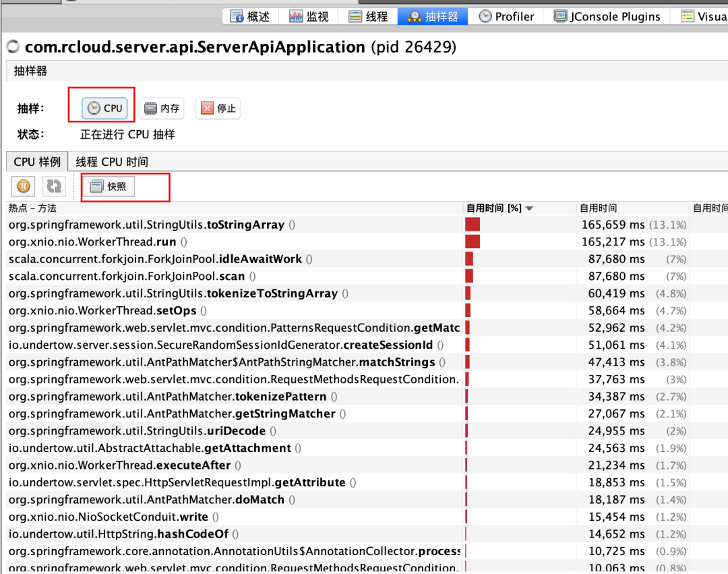The image size is (728, 574).
Task: Select the CPU 样例 subtab
Action: (37, 162)
